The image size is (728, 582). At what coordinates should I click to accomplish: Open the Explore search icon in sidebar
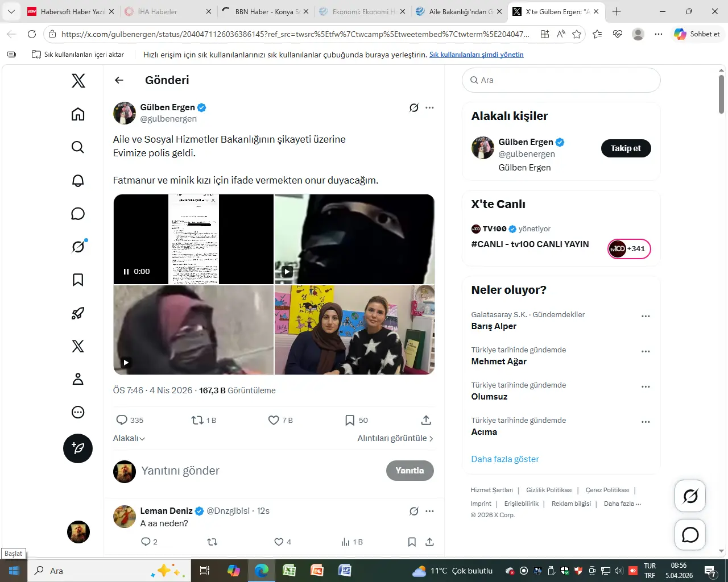click(78, 147)
